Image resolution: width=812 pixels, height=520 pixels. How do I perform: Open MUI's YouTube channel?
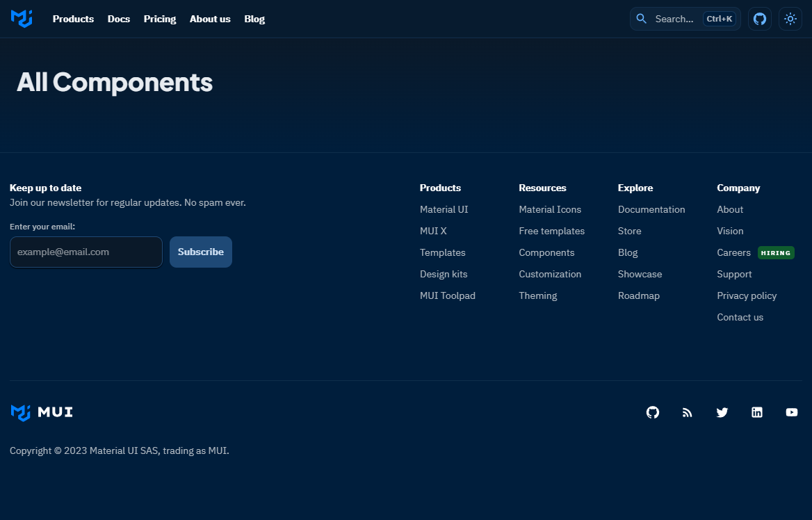pos(791,412)
